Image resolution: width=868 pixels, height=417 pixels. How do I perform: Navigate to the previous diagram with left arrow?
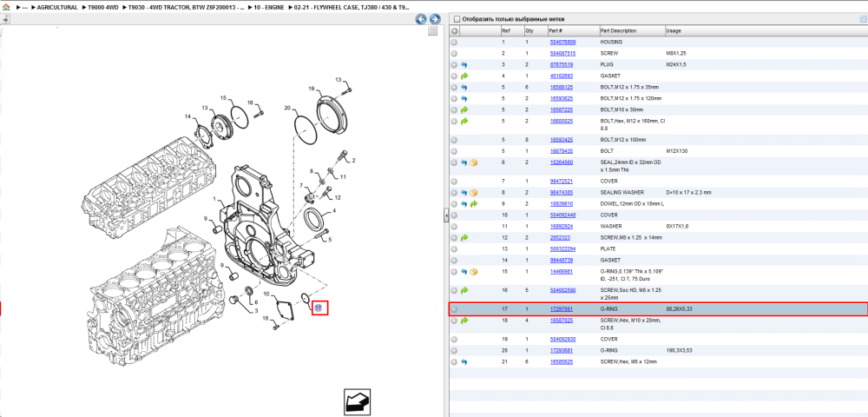tap(421, 19)
